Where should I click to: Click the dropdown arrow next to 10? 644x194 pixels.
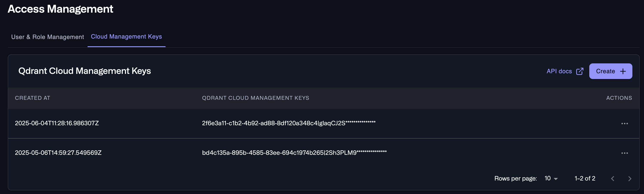coord(556,179)
